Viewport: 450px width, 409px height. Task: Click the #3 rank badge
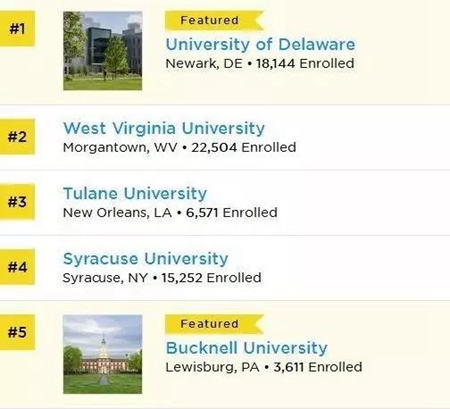pyautogui.click(x=17, y=202)
